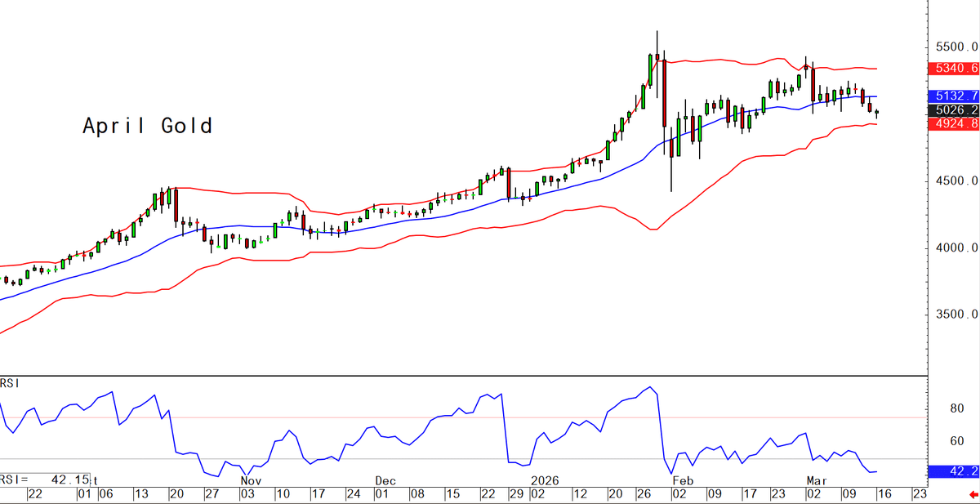980x504 pixels.
Task: Select the 03 date tick under Nov
Action: [x=249, y=495]
